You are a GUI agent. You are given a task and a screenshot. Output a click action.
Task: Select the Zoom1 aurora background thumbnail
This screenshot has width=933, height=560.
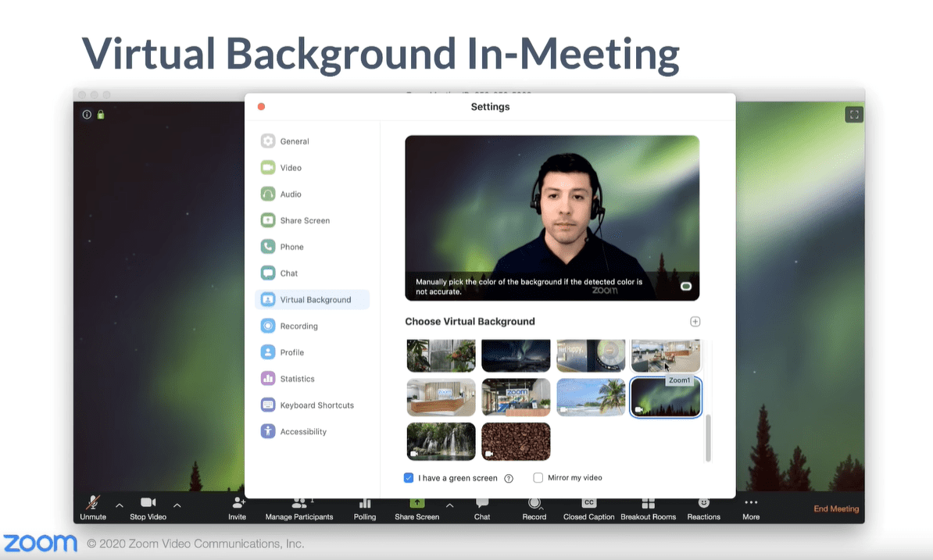(x=665, y=397)
